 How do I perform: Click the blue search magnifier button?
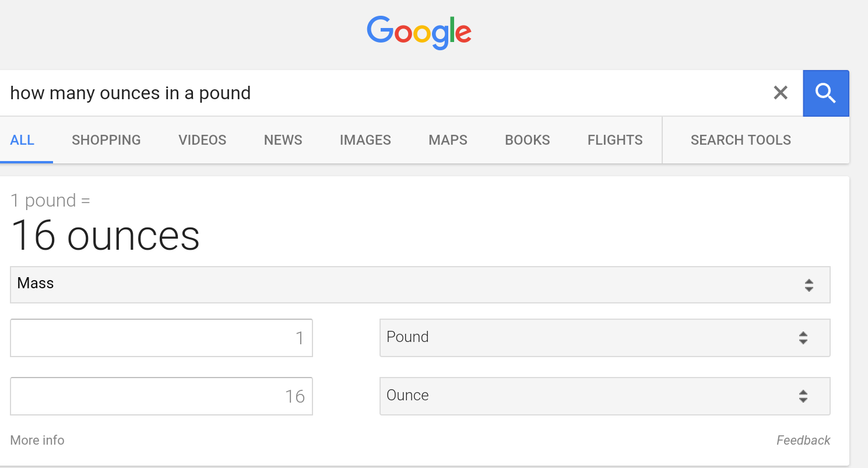[x=825, y=93]
